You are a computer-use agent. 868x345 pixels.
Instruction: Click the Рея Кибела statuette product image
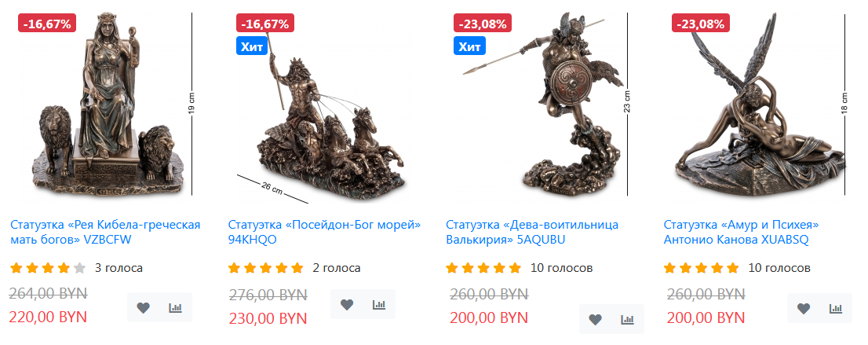pyautogui.click(x=108, y=104)
